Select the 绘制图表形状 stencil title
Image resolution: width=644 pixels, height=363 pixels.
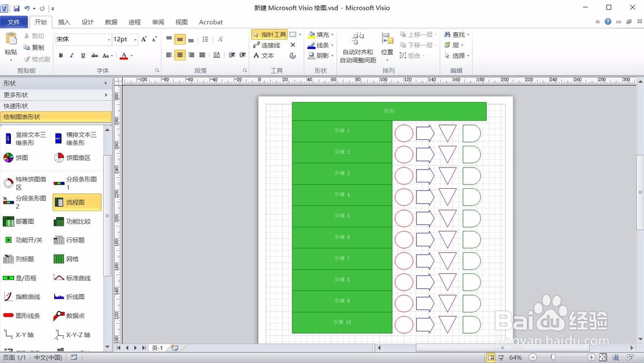click(56, 117)
